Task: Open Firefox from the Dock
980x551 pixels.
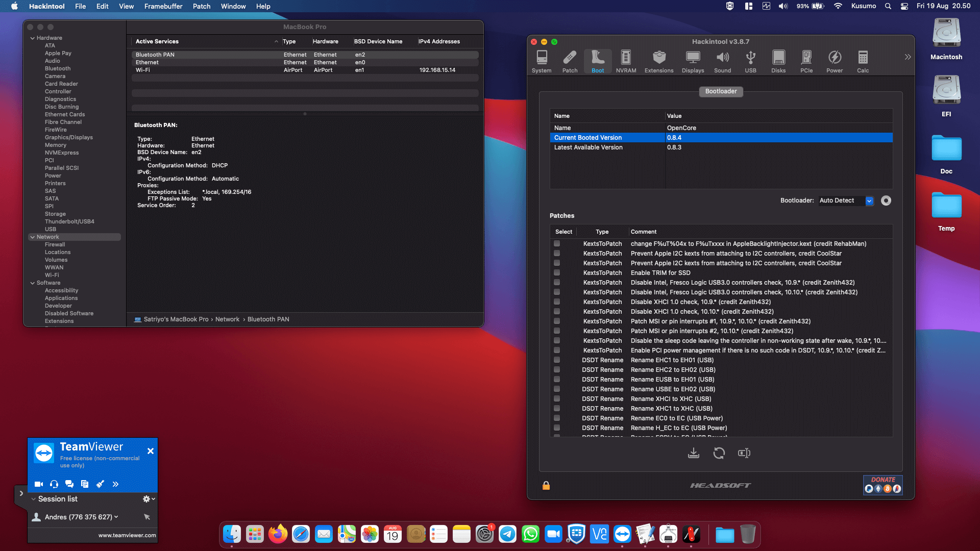Action: (x=278, y=534)
